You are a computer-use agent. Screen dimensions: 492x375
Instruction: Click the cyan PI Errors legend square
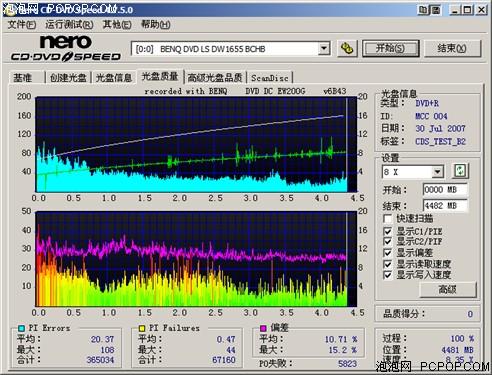pyautogui.click(x=21, y=328)
